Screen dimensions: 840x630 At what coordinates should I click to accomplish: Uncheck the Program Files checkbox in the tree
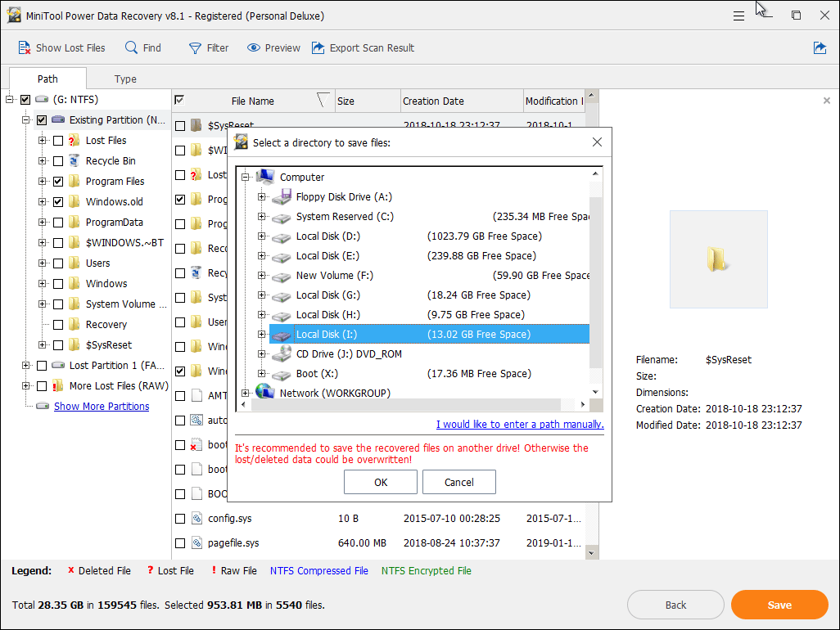click(58, 182)
